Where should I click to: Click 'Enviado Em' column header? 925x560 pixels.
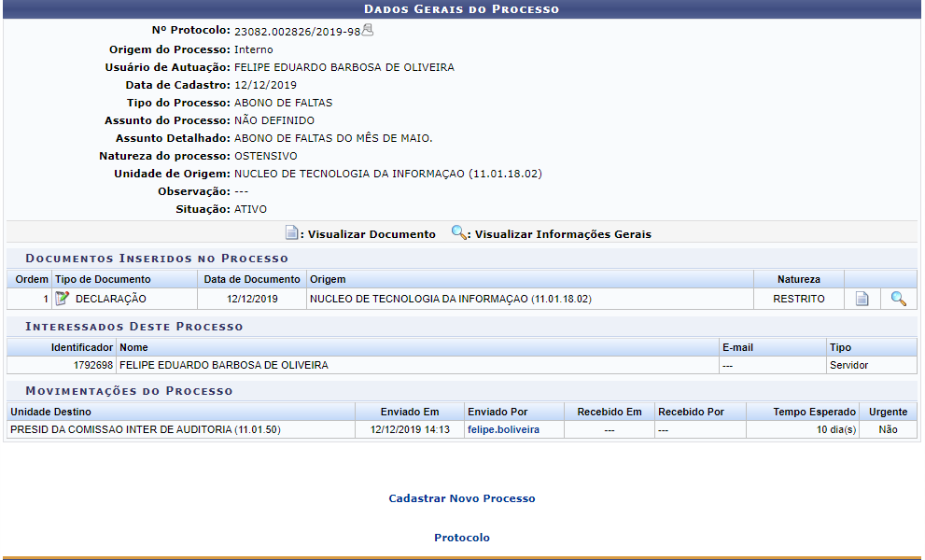coord(410,412)
